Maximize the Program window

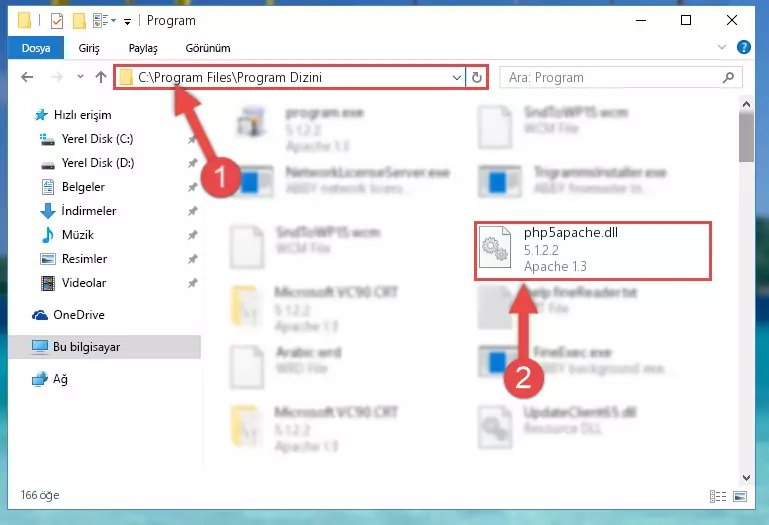[686, 20]
